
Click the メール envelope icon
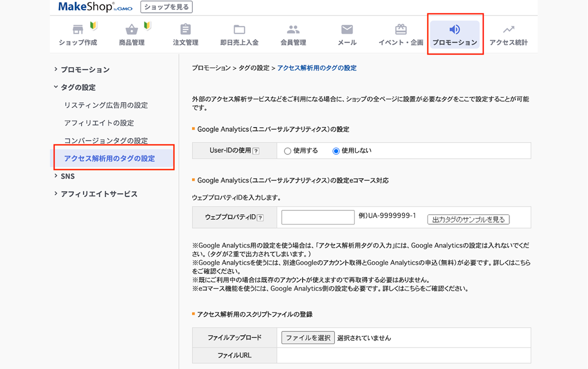coord(347,30)
